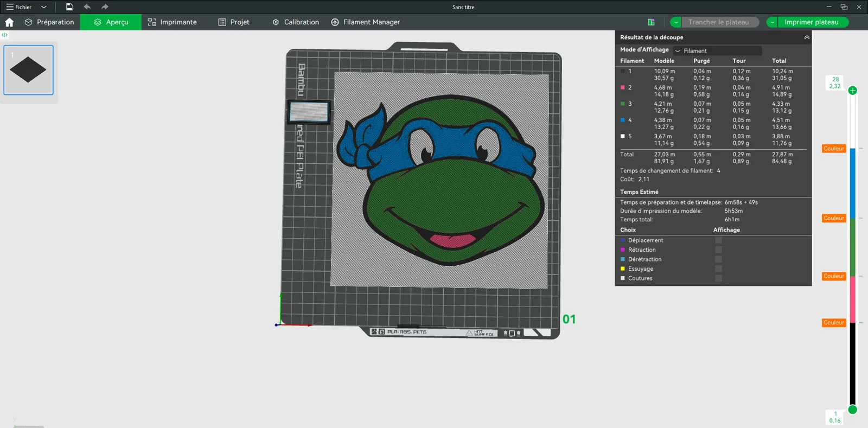Click the topmost Couleur marker on slider
868x428 pixels.
click(x=834, y=149)
